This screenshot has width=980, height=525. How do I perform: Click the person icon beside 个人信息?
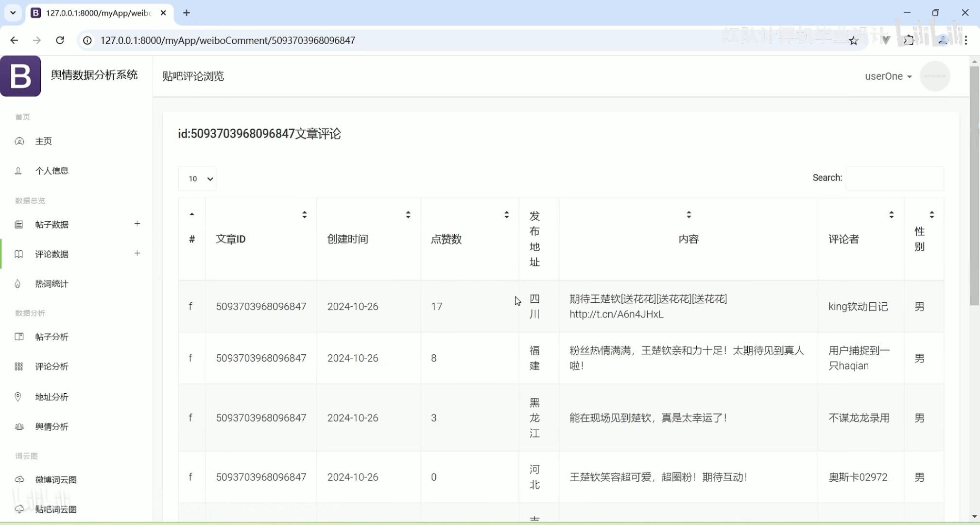pyautogui.click(x=18, y=171)
